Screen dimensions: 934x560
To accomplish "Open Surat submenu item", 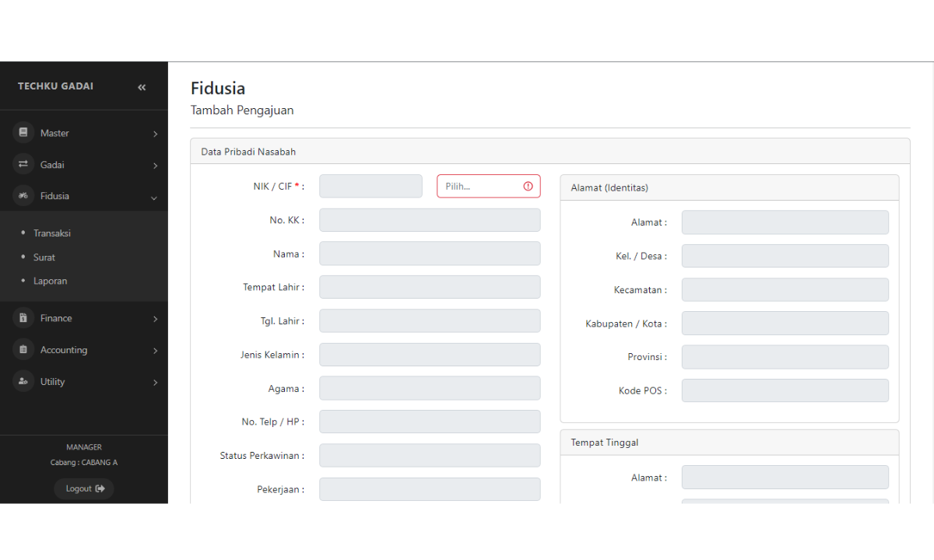I will point(44,257).
